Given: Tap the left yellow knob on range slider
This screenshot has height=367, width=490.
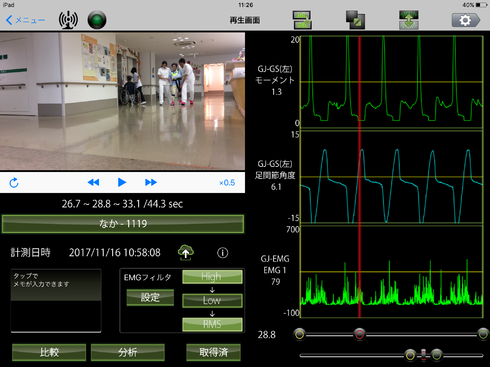Looking at the screenshot, I should (x=410, y=355).
